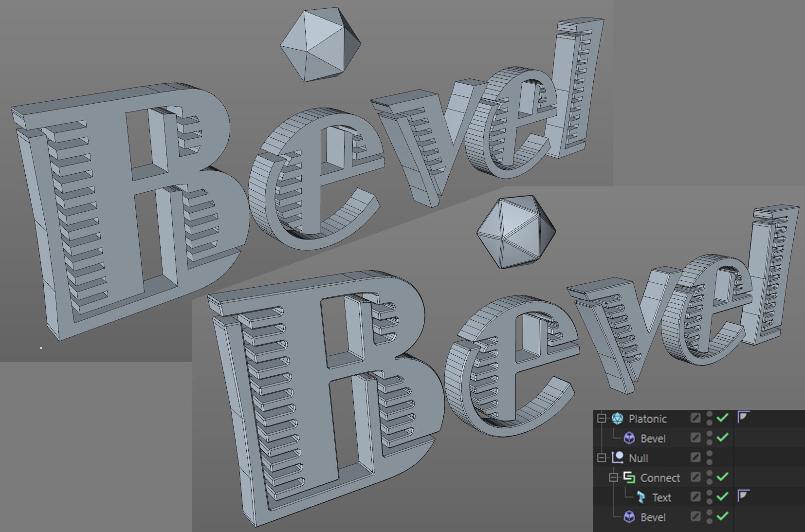Select the "Platonic" object name
The width and height of the screenshot is (805, 532).
tap(647, 419)
